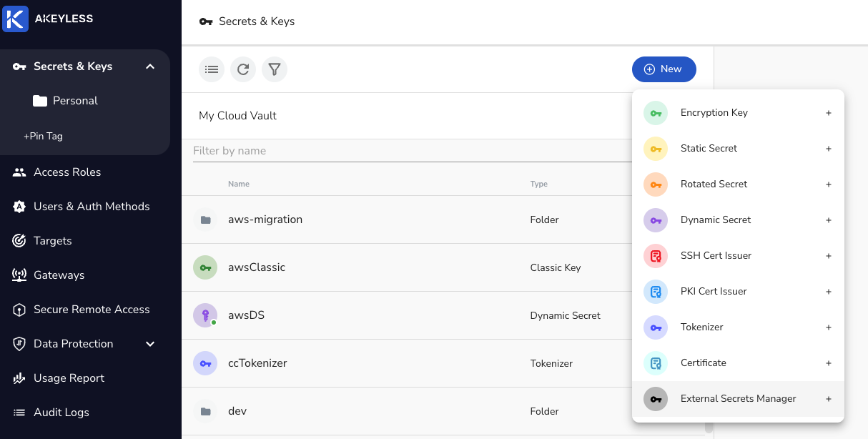Add a PKI Cert Issuer via plus
The image size is (868, 439).
click(x=829, y=292)
